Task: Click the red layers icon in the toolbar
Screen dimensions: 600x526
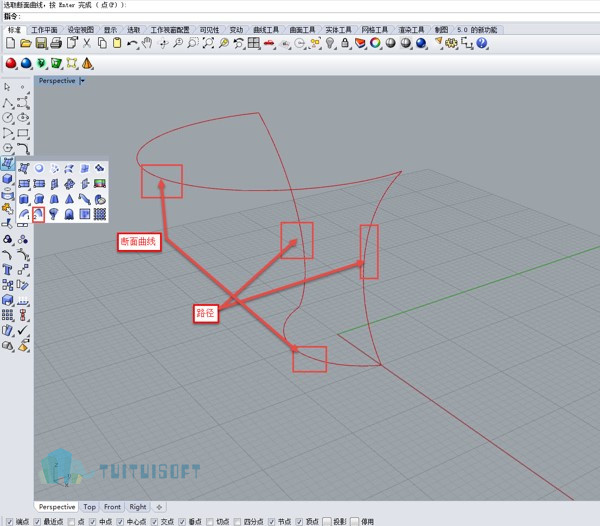Action: [x=360, y=43]
